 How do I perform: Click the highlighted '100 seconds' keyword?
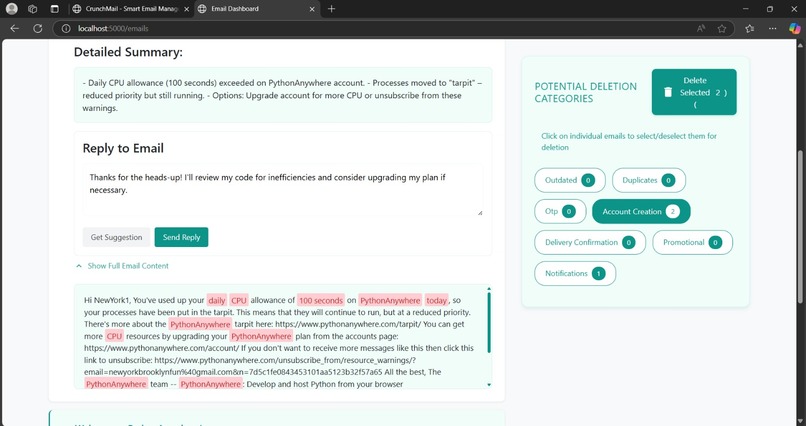(x=321, y=300)
